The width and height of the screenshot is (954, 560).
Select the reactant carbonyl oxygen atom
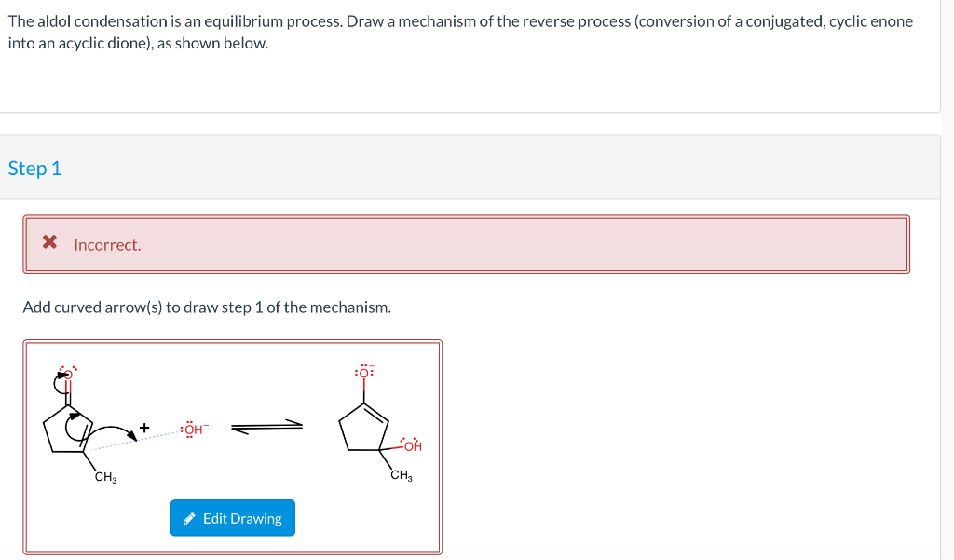(x=67, y=373)
